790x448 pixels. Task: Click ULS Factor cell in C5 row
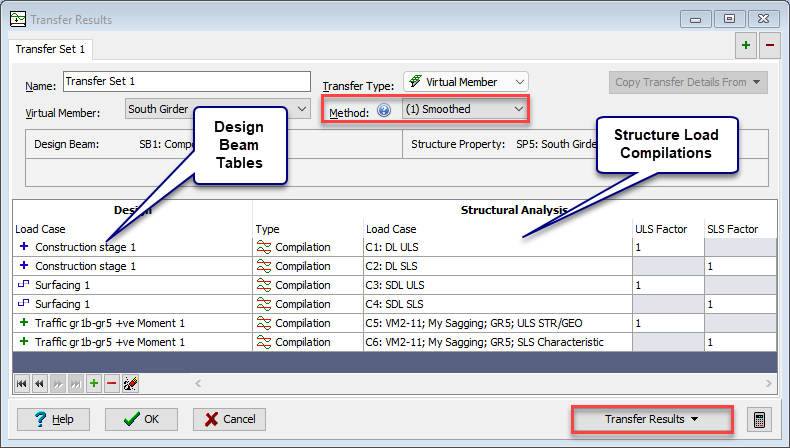[x=668, y=323]
